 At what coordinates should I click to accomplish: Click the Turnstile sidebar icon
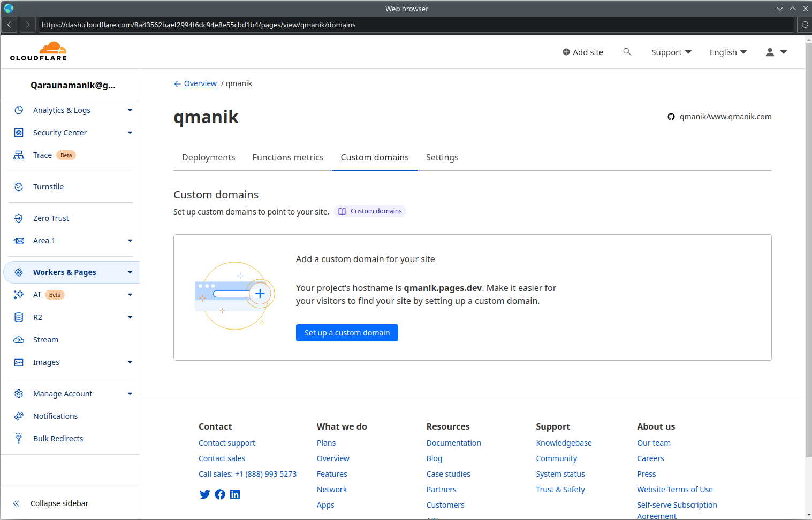point(19,186)
